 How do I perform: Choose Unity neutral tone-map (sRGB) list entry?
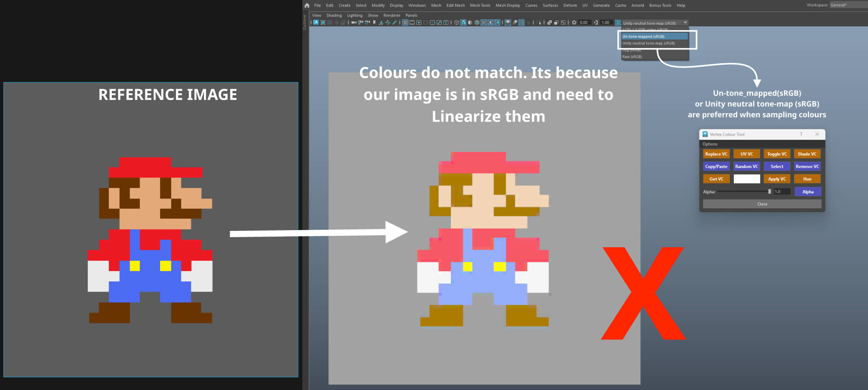[655, 43]
